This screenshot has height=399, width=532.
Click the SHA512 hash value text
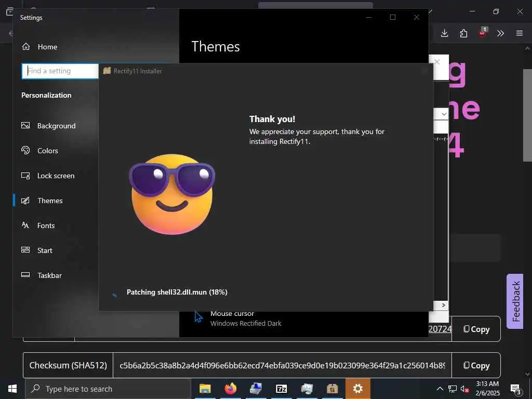pos(282,365)
